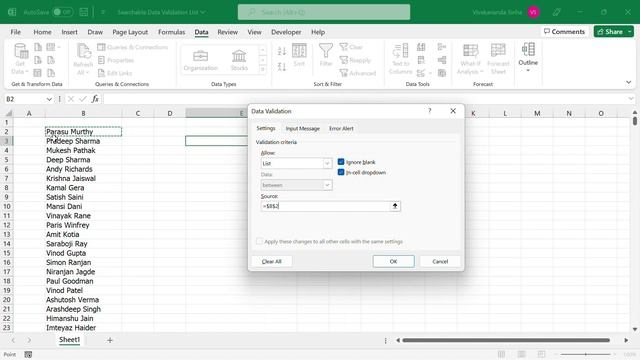Open the file name dropdown in title bar
This screenshot has height=360, width=640.
[x=203, y=12]
